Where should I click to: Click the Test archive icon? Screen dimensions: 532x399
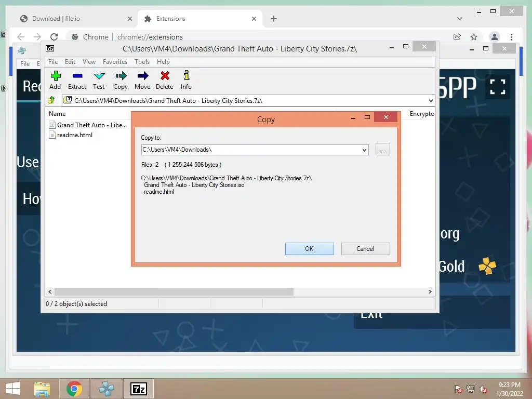(x=99, y=76)
